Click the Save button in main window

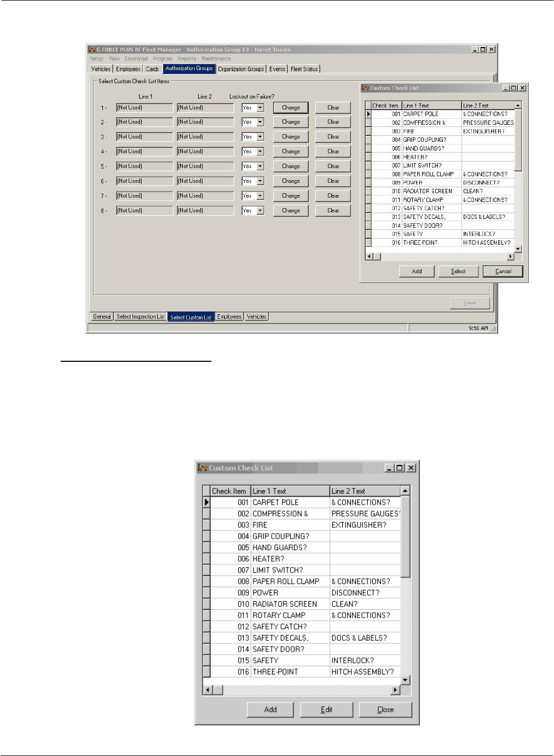tap(470, 303)
